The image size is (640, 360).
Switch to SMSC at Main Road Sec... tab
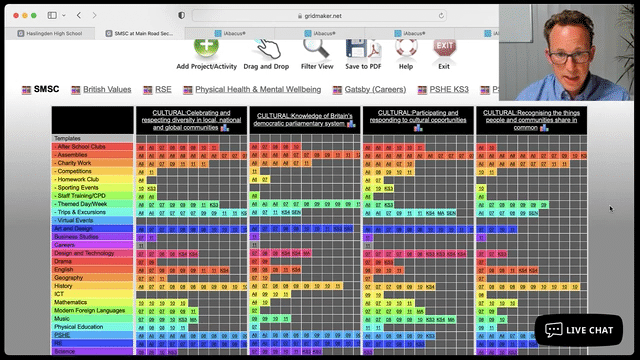pyautogui.click(x=139, y=33)
